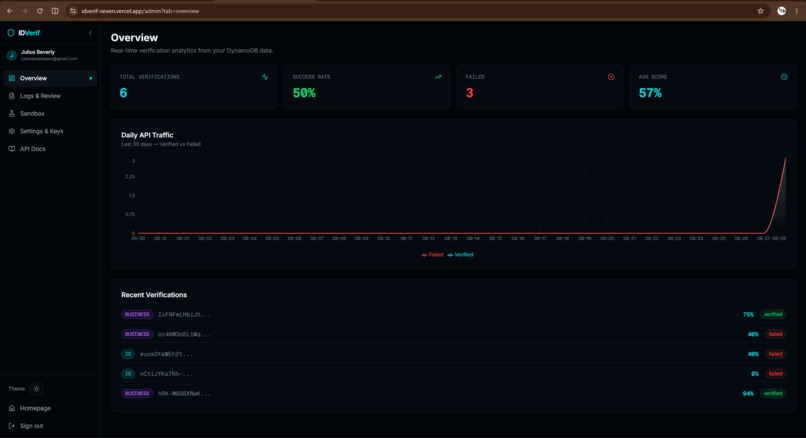Open the Julius Beverly user avatar

(x=12, y=55)
